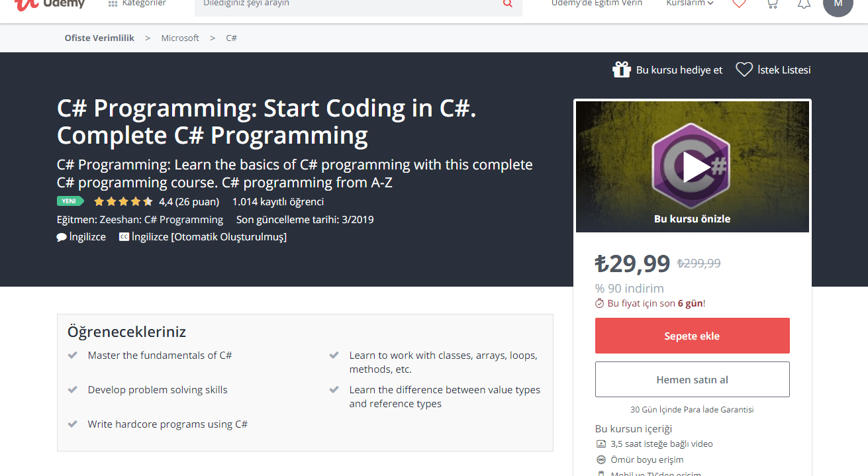Open Udemy'de Eğitim Verin link
The width and height of the screenshot is (868, 476).
click(x=597, y=3)
